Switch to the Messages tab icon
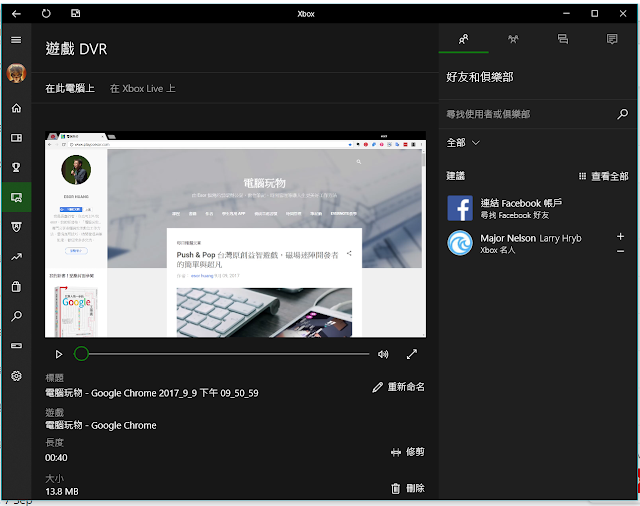Viewport: 640px width, 506px height. pos(563,39)
